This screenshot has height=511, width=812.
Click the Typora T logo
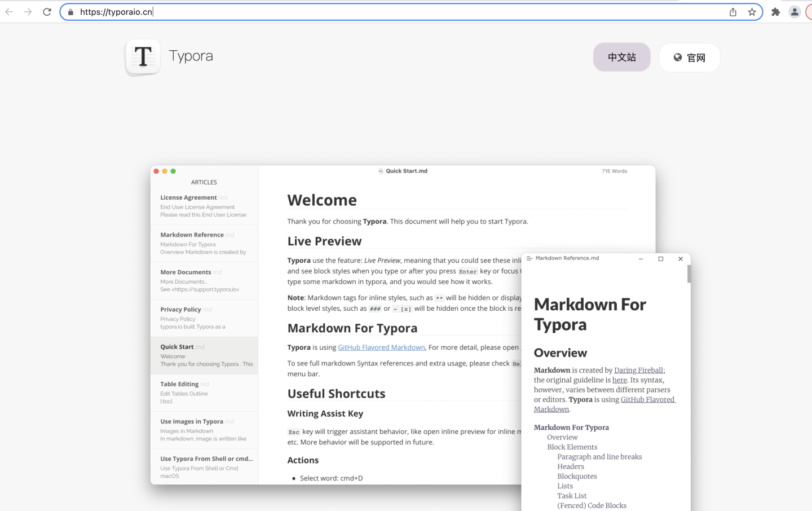click(143, 58)
